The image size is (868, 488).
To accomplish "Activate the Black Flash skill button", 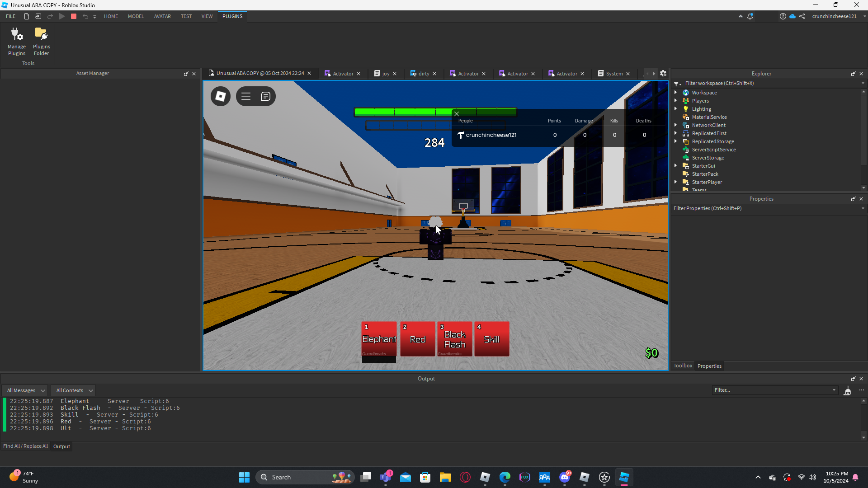I will pos(454,339).
